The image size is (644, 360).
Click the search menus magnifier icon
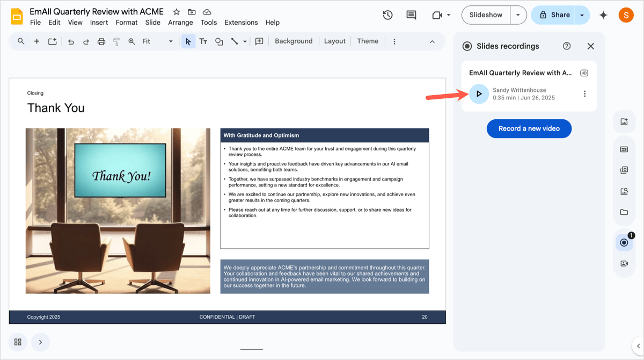click(21, 41)
